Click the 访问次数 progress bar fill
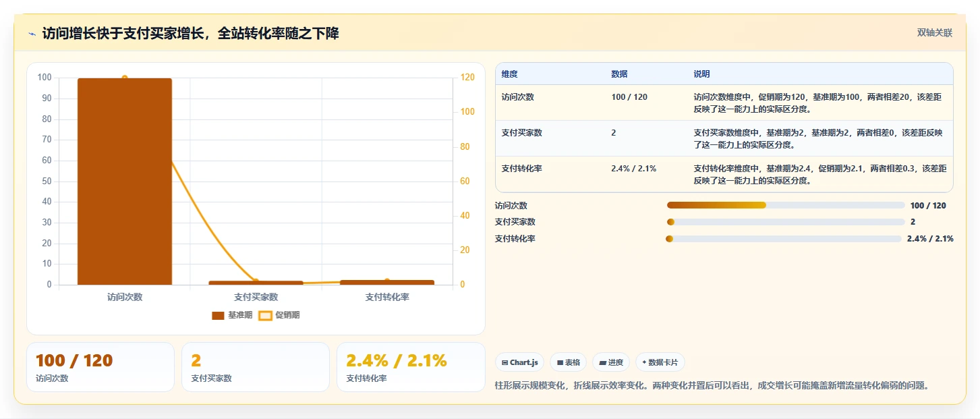980x419 pixels. point(716,205)
